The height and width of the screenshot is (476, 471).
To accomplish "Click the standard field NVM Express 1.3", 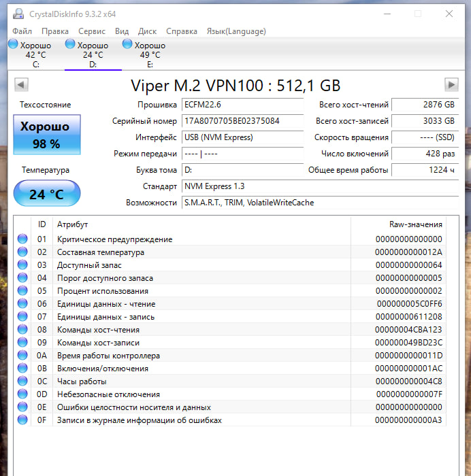I will click(320, 186).
